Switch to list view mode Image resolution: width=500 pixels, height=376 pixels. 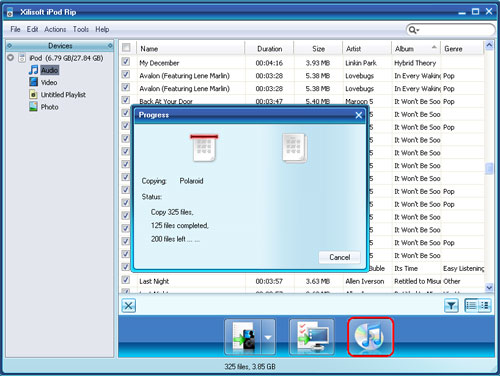(x=471, y=305)
